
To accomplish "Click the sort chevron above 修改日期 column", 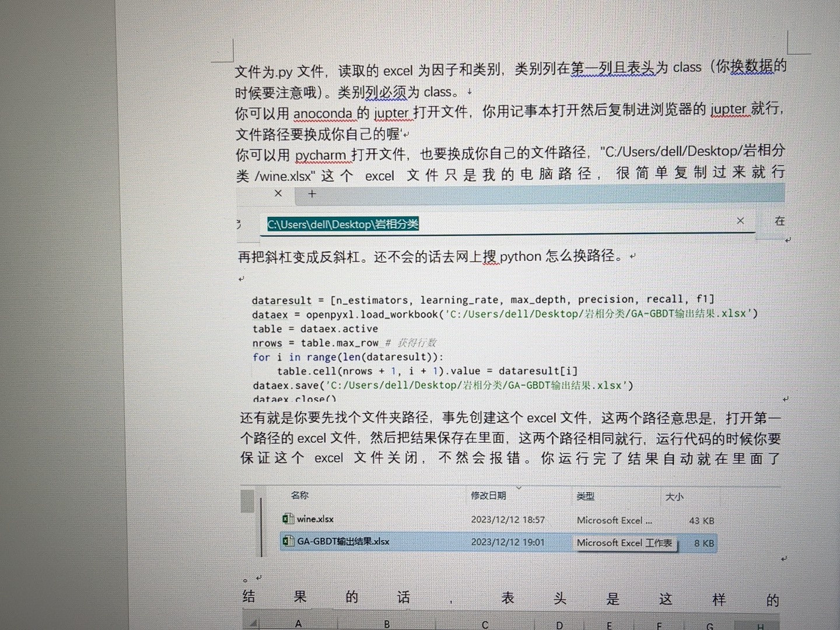I will [x=519, y=488].
